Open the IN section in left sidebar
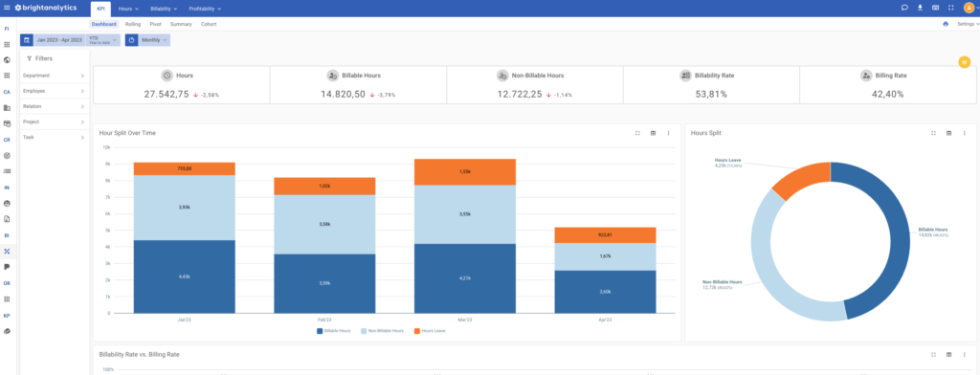 [x=7, y=187]
